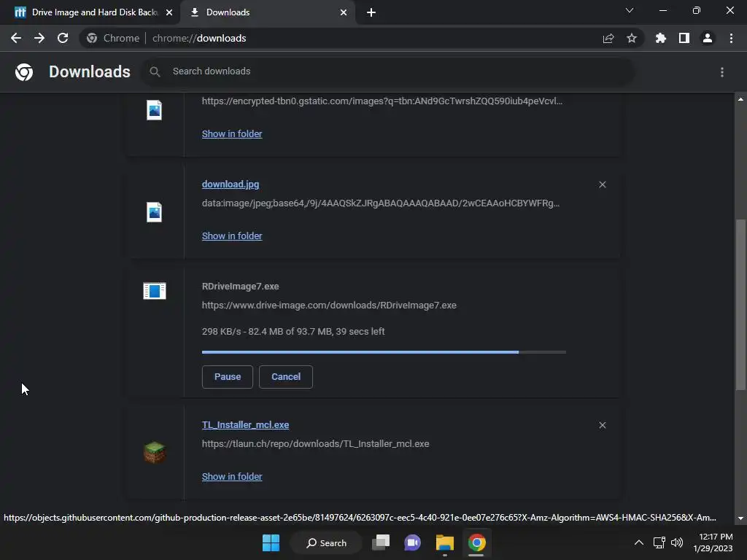Open Task View on the taskbar
747x560 pixels.
coord(381,542)
